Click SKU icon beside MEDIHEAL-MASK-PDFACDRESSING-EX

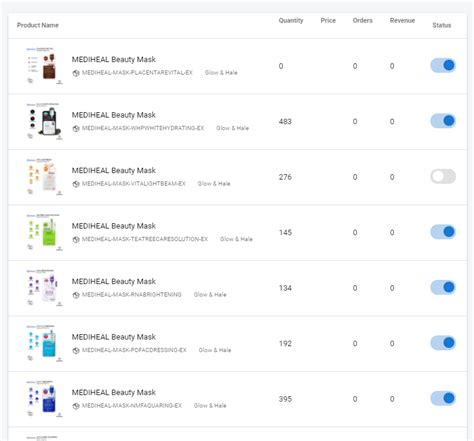76,350
